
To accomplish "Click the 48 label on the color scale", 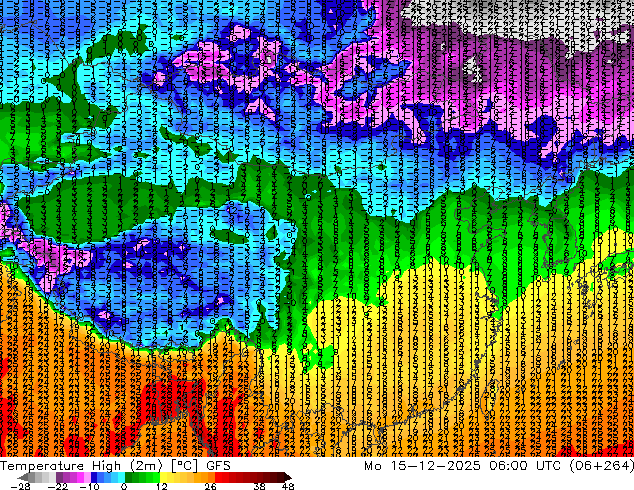I will (288, 486).
